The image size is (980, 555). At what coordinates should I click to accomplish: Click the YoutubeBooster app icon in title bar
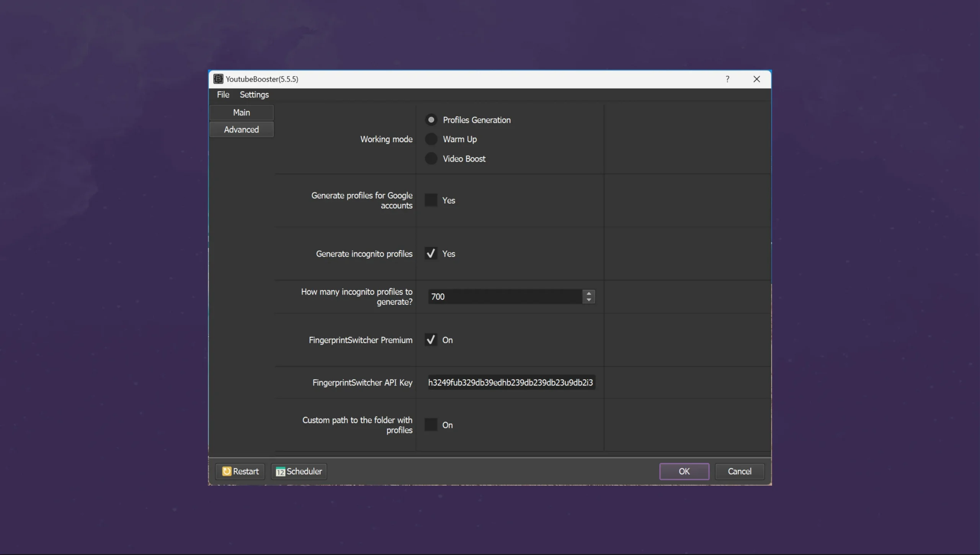click(218, 79)
